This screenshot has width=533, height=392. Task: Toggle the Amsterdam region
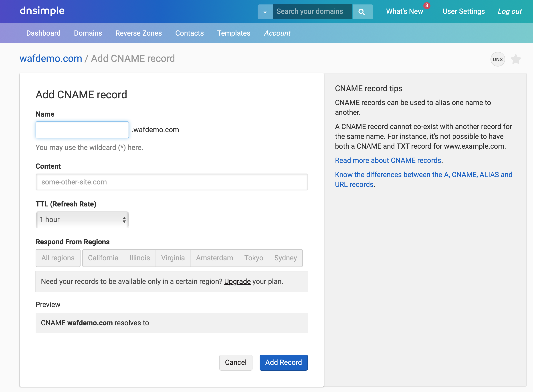(x=214, y=258)
